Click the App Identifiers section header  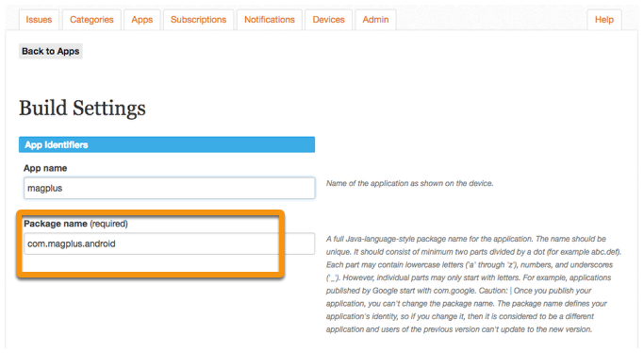tap(167, 144)
